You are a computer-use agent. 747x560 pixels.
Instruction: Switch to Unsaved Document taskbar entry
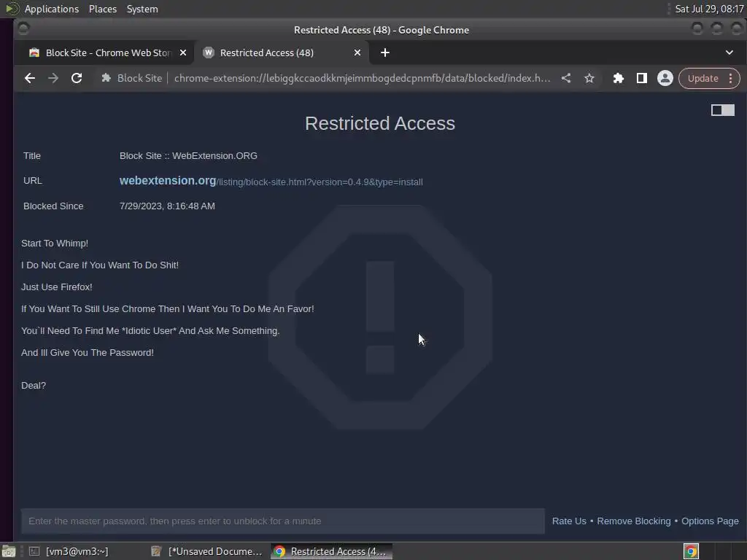pyautogui.click(x=206, y=551)
